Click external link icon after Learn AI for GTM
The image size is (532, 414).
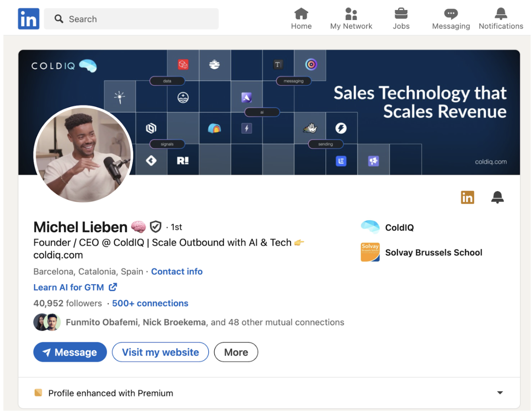point(113,287)
